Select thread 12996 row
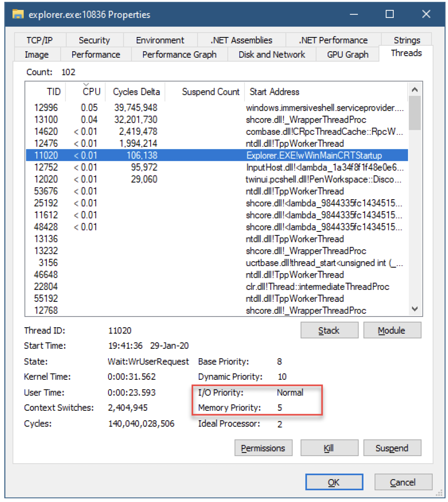 (x=217, y=108)
